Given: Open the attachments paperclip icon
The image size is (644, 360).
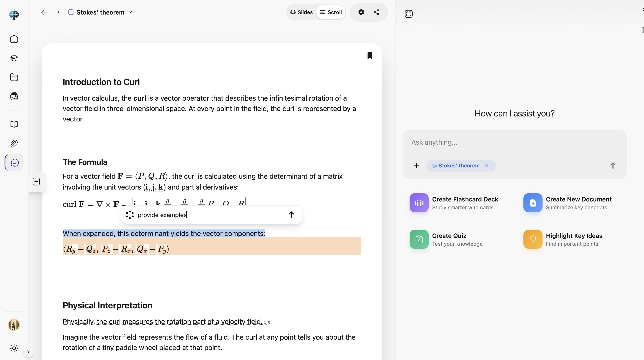Looking at the screenshot, I should point(14,143).
